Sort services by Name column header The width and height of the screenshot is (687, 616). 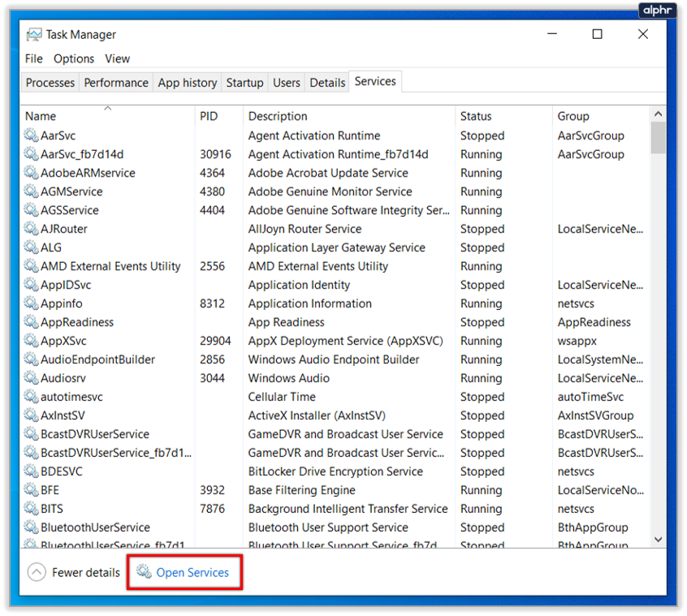click(x=108, y=115)
